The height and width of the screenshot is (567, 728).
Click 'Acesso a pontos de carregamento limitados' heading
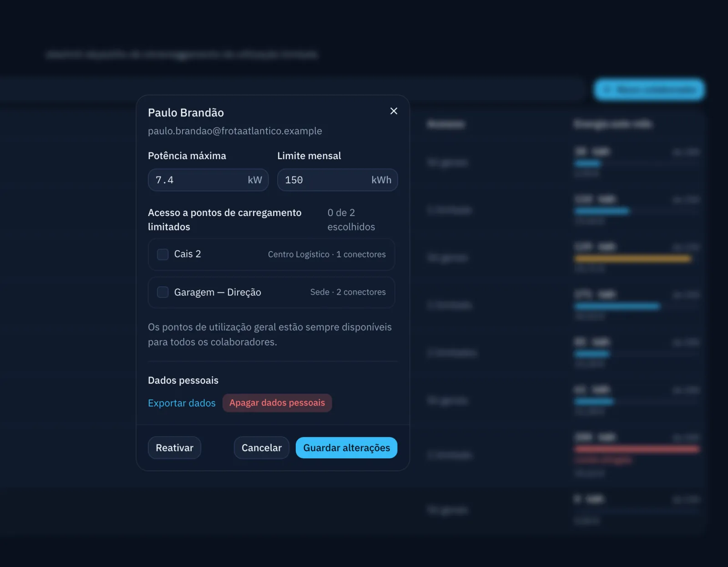point(225,220)
